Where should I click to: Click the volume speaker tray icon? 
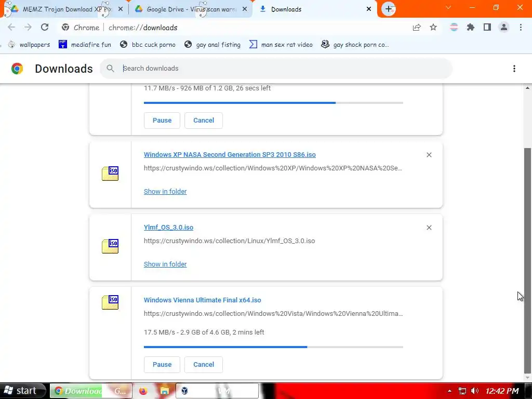point(475,391)
